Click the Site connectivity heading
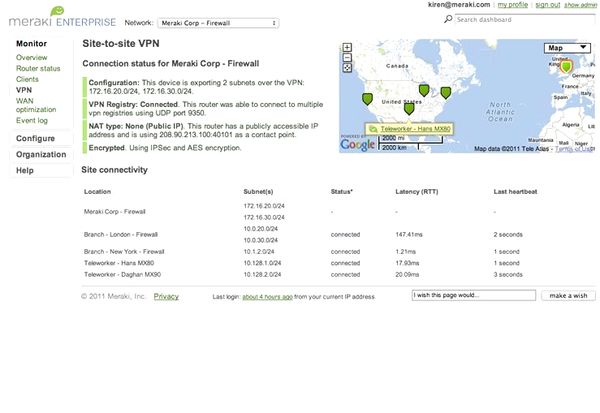 (114, 170)
